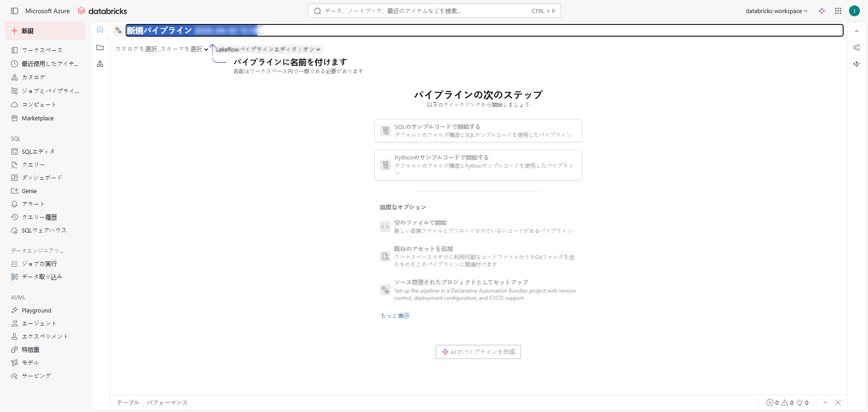
Task: Toggle the Lakeflow pipeline editor on/off setting
Action: [268, 49]
